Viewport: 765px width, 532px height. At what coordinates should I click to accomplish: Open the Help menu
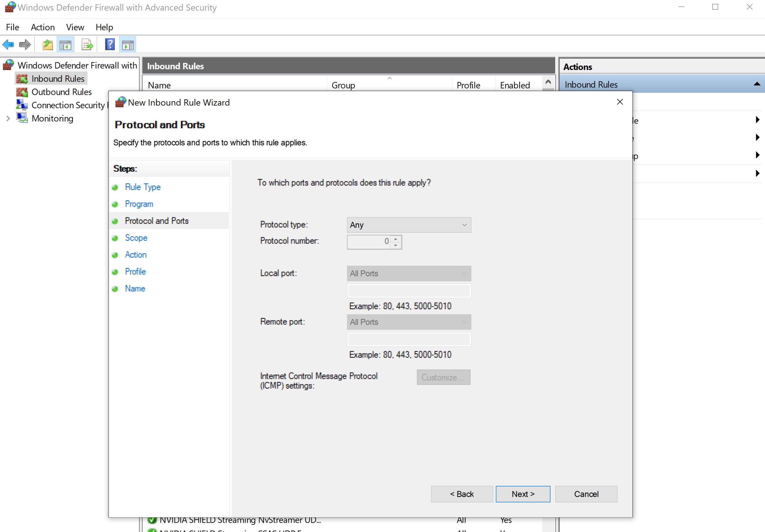tap(104, 27)
